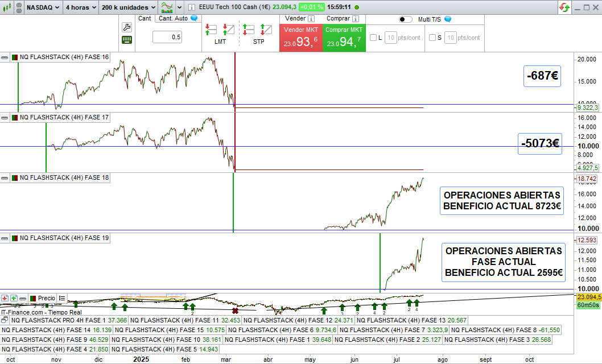This screenshot has height=364, width=602.
Task: Enable the S stop checkbox
Action: (432, 38)
